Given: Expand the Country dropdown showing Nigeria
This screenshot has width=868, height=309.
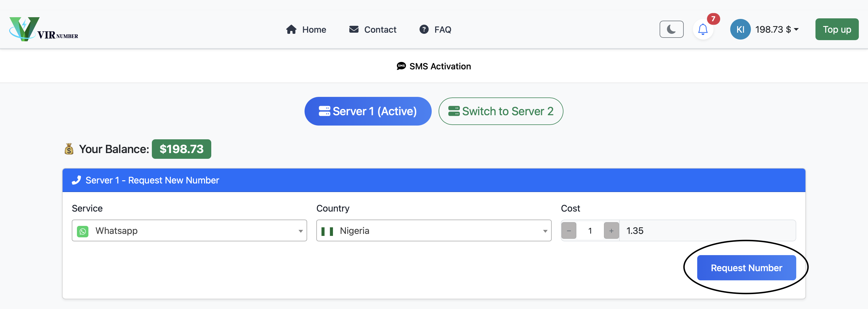Looking at the screenshot, I should tap(433, 231).
